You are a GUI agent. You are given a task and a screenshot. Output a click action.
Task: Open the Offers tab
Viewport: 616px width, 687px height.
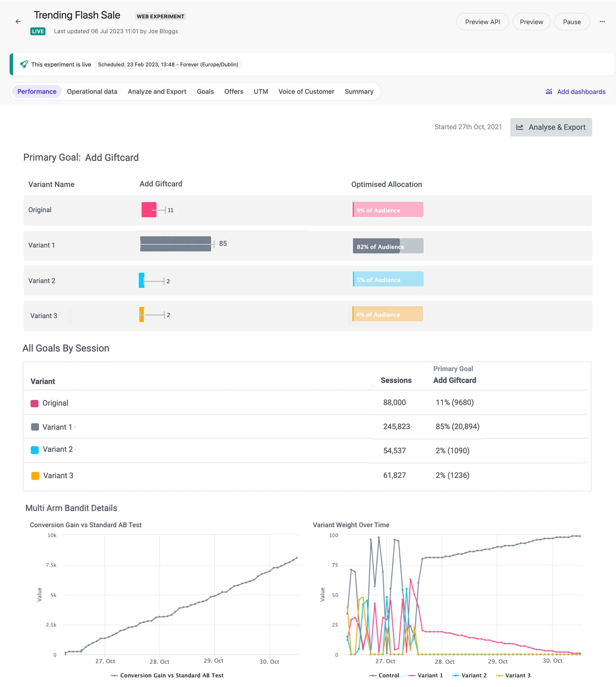(234, 92)
